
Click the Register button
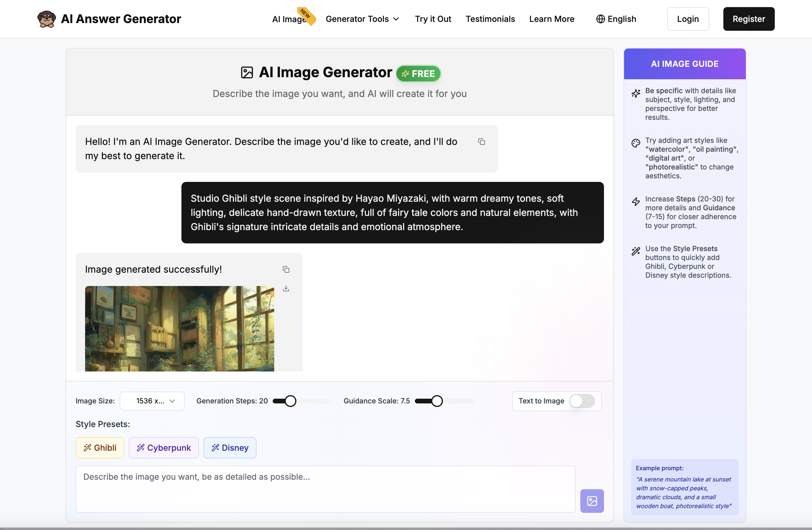pyautogui.click(x=748, y=19)
